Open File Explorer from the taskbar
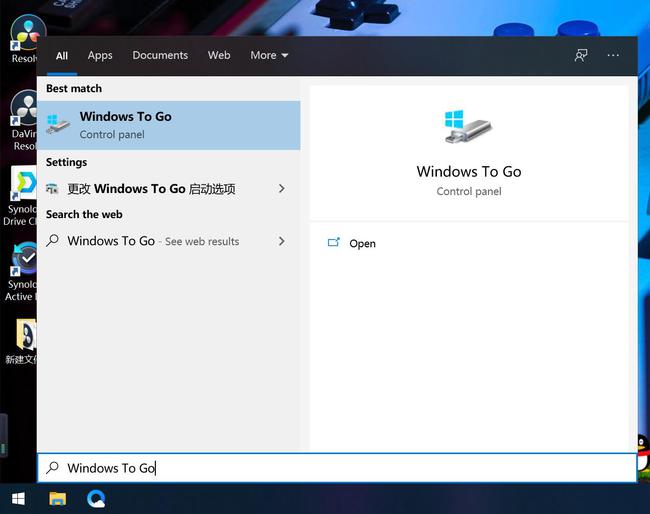650x514 pixels. pos(58,498)
